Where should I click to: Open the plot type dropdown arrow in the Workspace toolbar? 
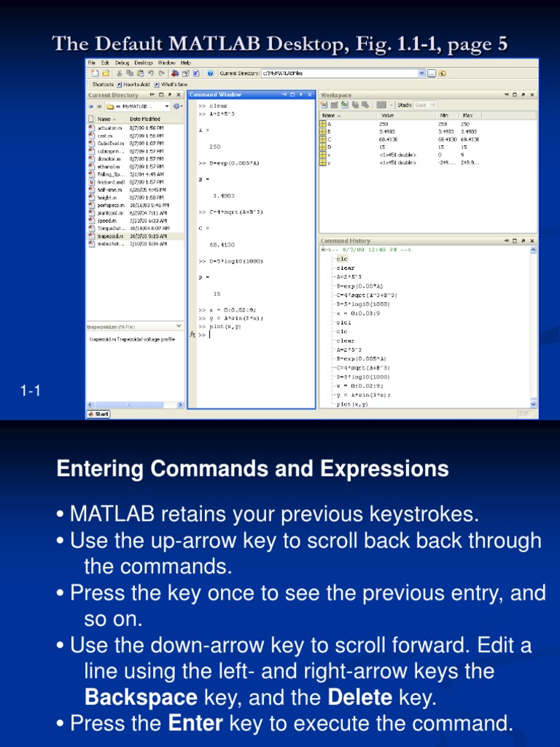391,105
